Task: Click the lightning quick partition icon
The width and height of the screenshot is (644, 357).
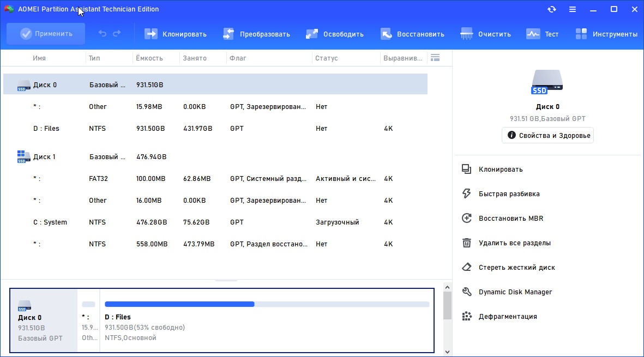Action: point(467,193)
